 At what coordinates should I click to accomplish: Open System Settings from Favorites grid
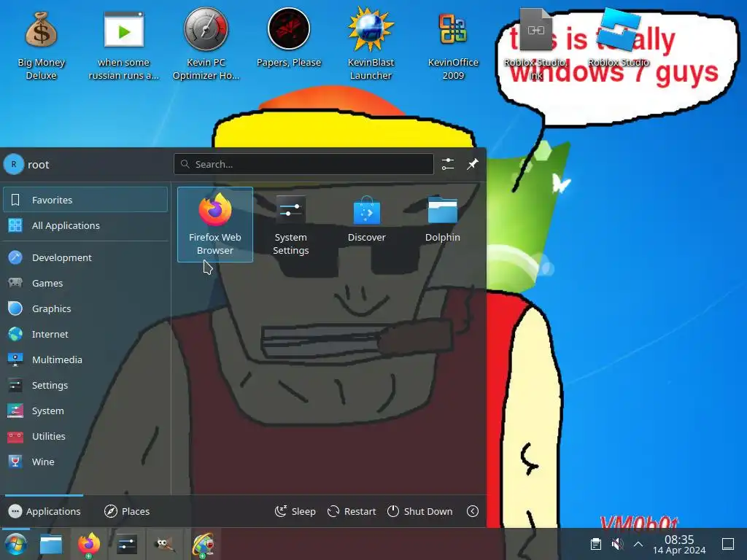click(x=290, y=225)
